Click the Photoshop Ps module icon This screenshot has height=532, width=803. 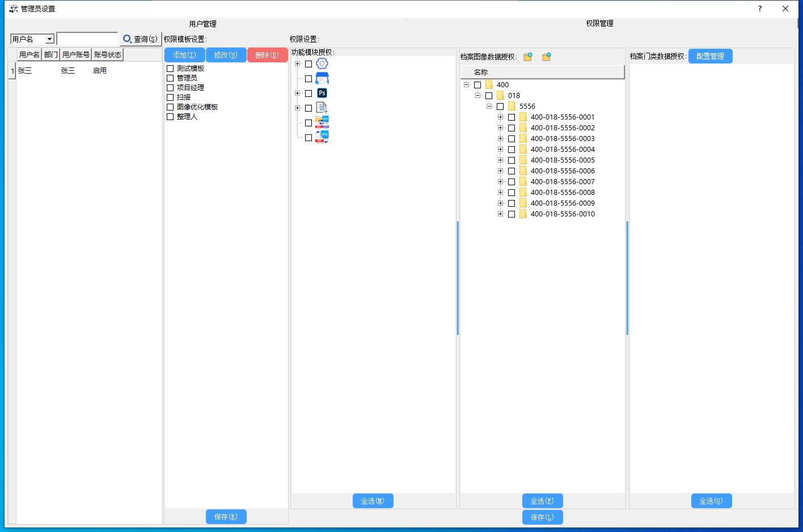pyautogui.click(x=322, y=93)
